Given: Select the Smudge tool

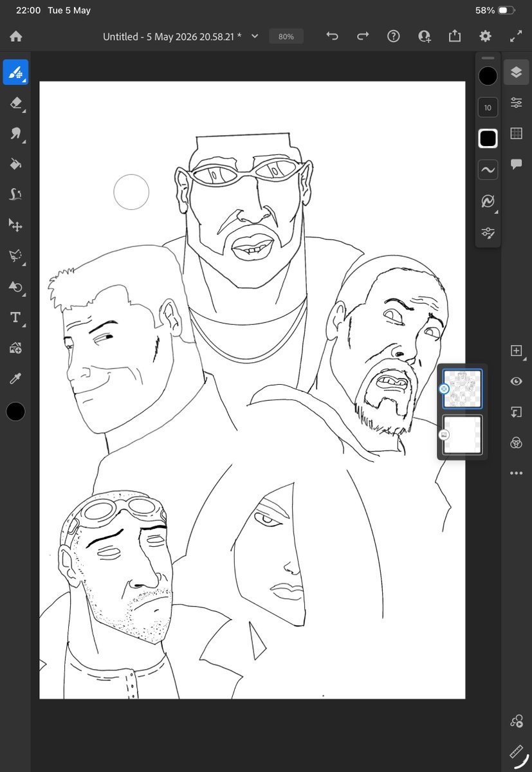Looking at the screenshot, I should tap(15, 133).
